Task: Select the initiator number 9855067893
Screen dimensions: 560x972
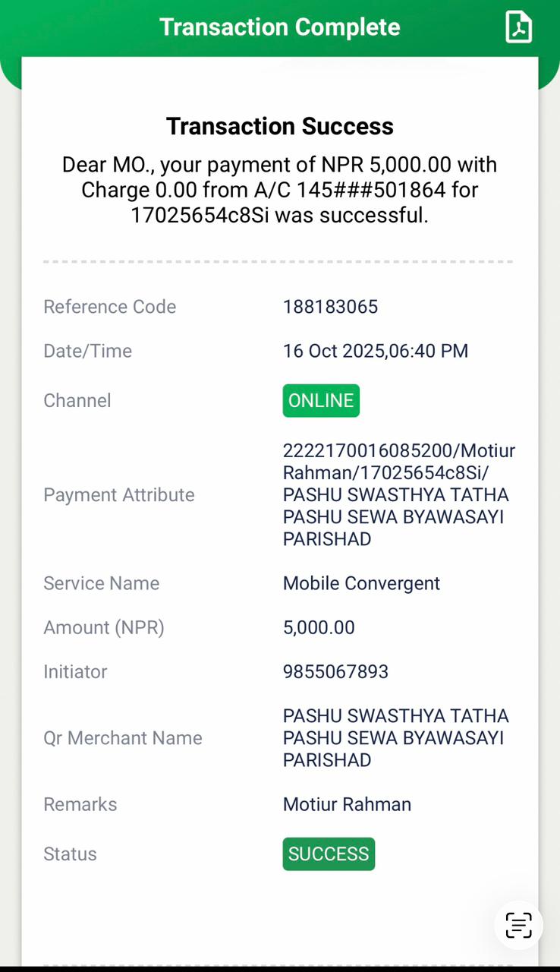Action: pos(335,672)
